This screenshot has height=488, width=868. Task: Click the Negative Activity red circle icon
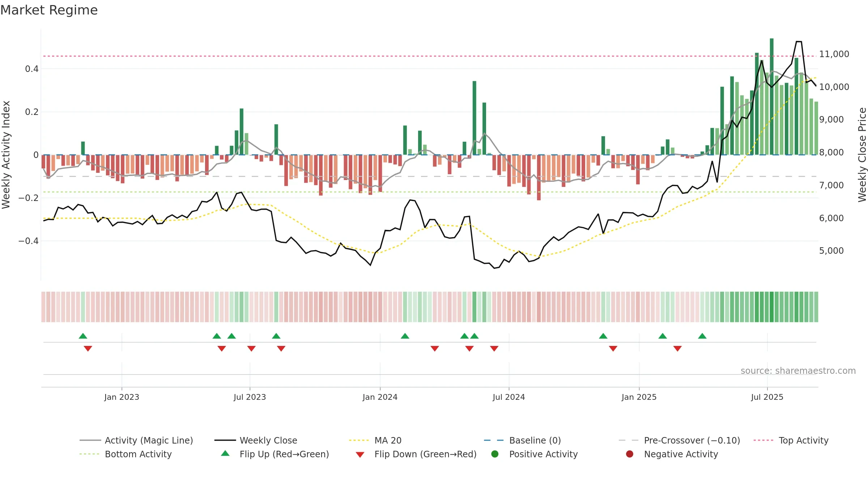tap(630, 454)
